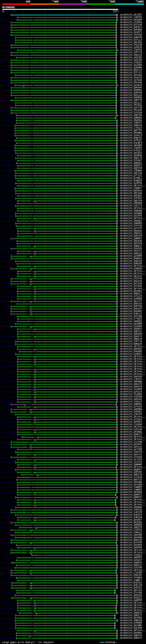Screen dimensions: 146x644
Task: Select hit label UniRef100_P57691
Action: click(x=131, y=105)
